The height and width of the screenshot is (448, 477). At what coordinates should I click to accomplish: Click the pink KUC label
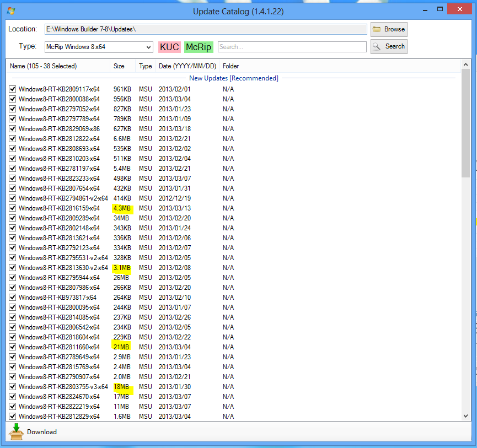click(x=169, y=47)
